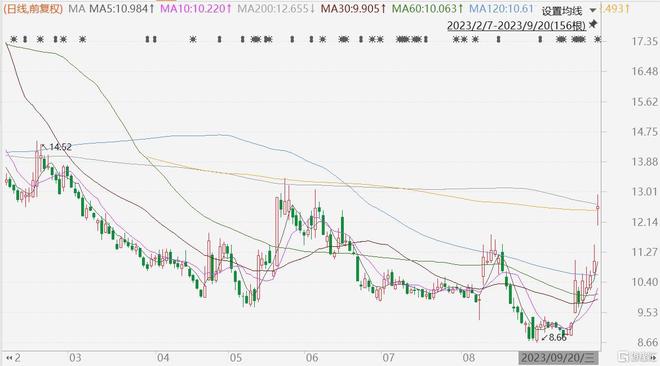The image size is (660, 366).
Task: Click the first event marker star at top left
Action: coord(14,40)
